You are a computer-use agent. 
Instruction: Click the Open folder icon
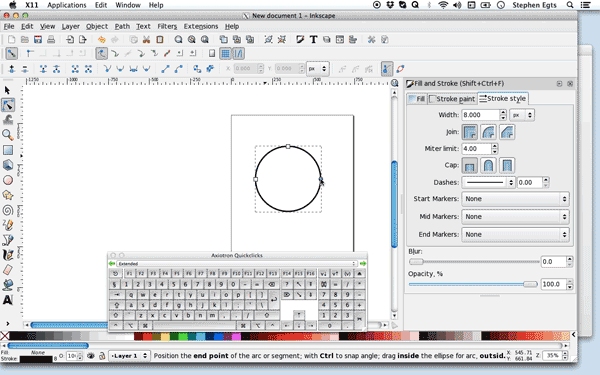(x=25, y=39)
